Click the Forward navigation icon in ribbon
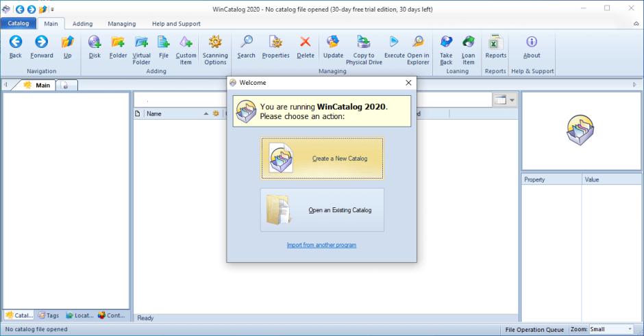644x336 pixels. point(42,47)
